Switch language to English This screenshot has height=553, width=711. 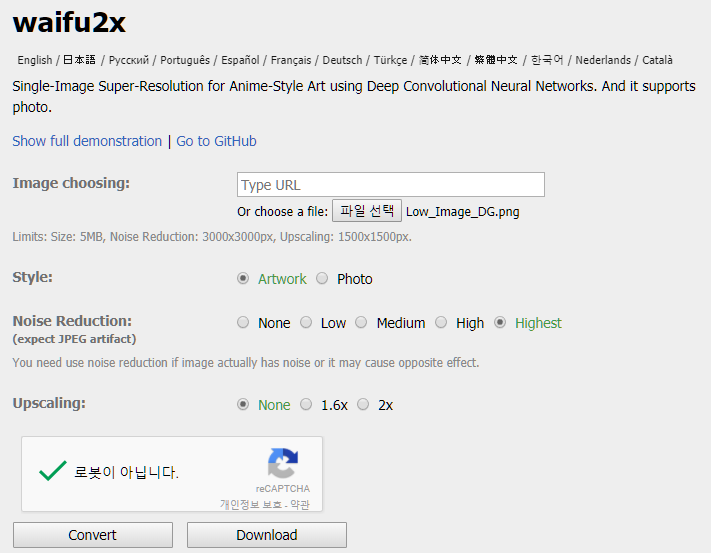(x=35, y=60)
